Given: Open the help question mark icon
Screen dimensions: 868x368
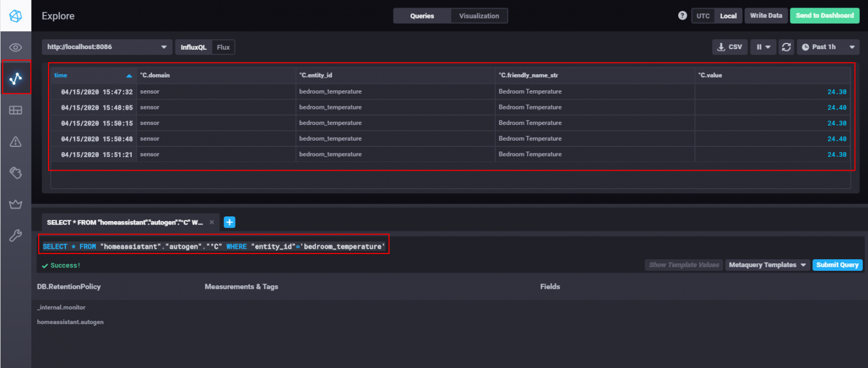Looking at the screenshot, I should coord(683,16).
